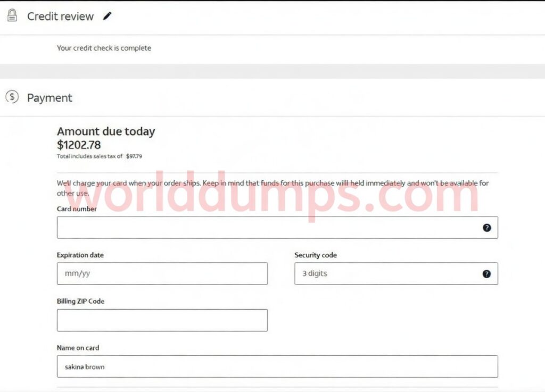Click the sales tax $97.79 line
Viewport: 545px width, 392px height.
(100, 156)
